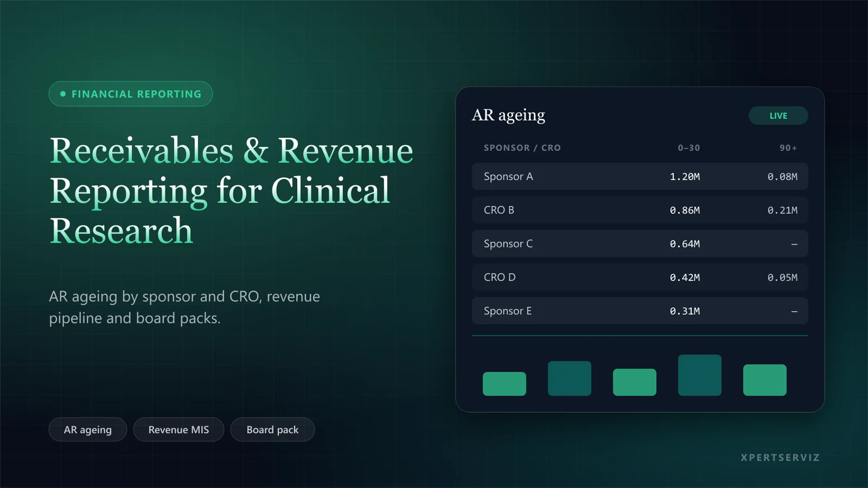The width and height of the screenshot is (868, 488).
Task: Select the Sponsor A row label
Action: (x=508, y=176)
